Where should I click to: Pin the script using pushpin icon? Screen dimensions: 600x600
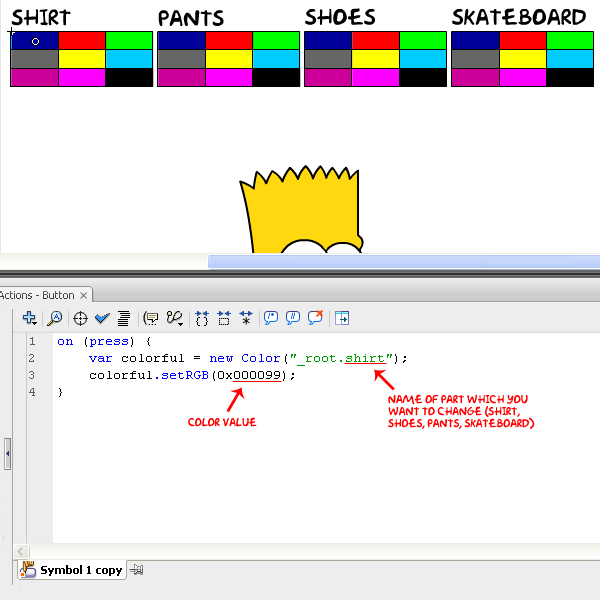click(x=136, y=570)
